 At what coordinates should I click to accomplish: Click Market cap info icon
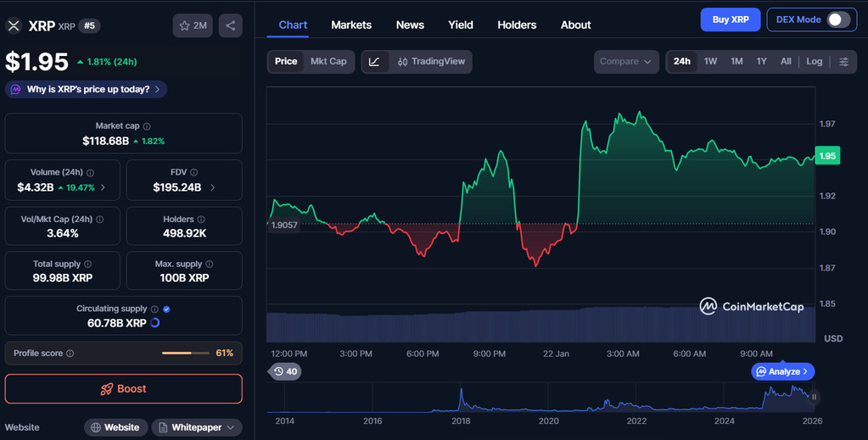(147, 126)
